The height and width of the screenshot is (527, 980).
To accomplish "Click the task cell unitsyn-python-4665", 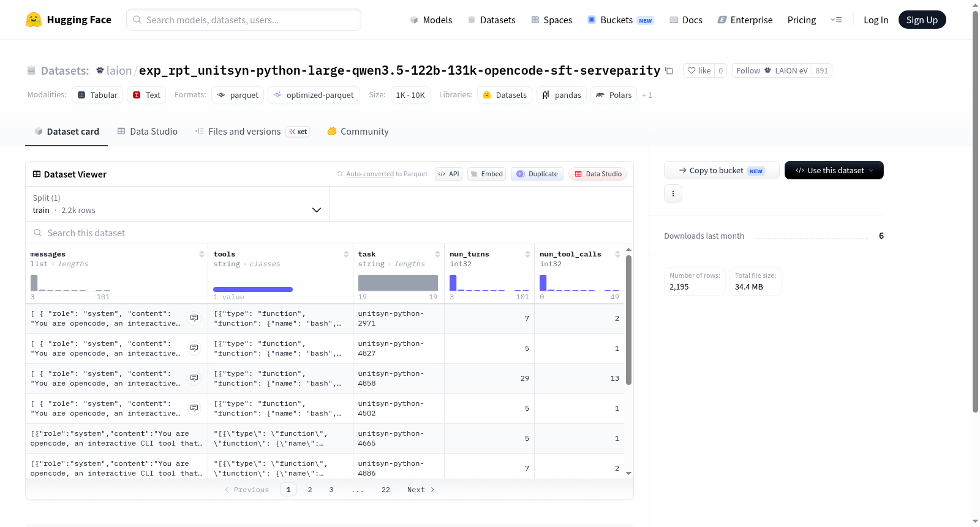I will (x=398, y=438).
